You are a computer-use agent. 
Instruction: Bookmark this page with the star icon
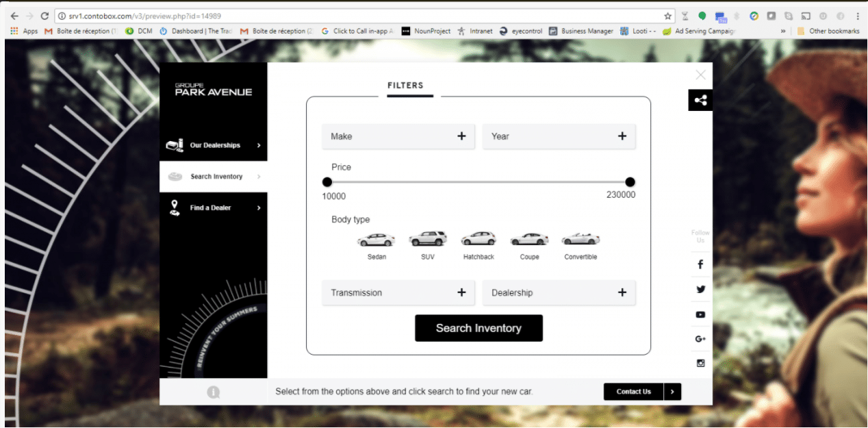point(667,16)
